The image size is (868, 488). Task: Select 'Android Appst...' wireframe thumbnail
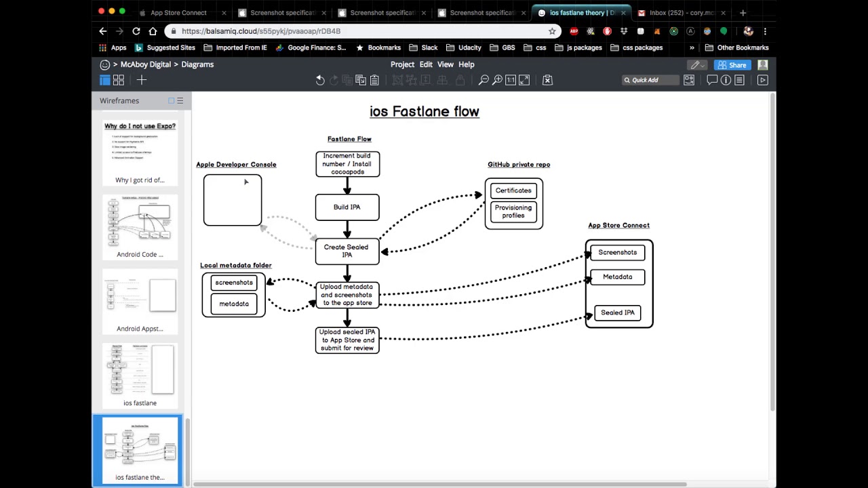(x=140, y=301)
